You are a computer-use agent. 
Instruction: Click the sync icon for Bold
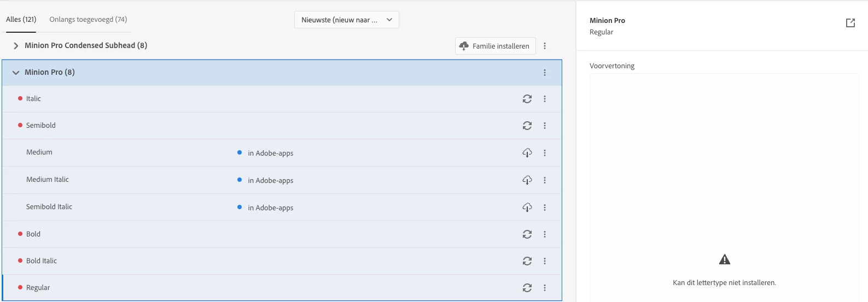[x=527, y=234]
